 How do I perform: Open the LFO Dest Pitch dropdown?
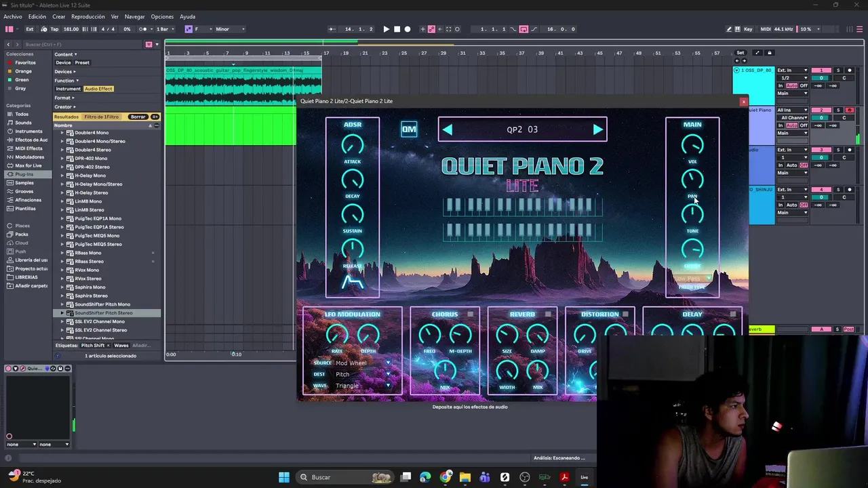pyautogui.click(x=363, y=374)
